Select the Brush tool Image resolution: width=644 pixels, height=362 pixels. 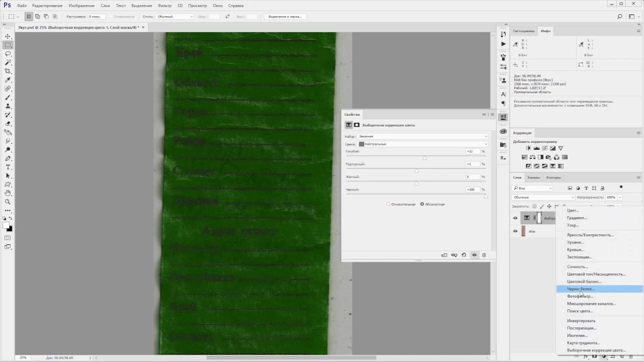coord(8,98)
